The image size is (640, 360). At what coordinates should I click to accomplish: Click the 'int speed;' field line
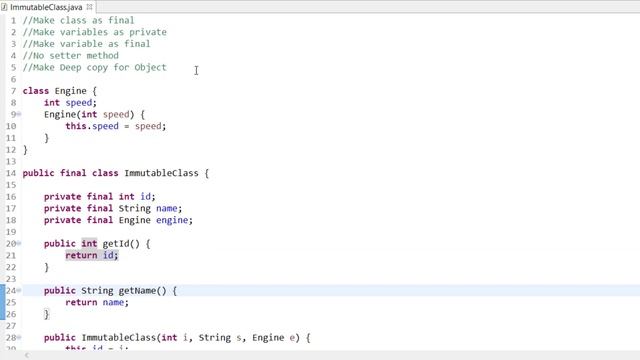tap(70, 103)
